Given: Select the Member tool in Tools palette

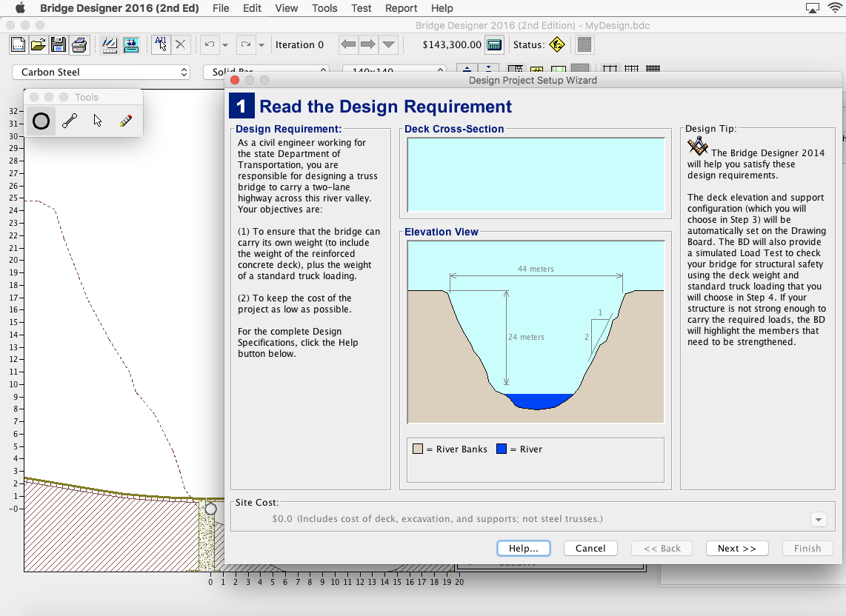Looking at the screenshot, I should 70,121.
